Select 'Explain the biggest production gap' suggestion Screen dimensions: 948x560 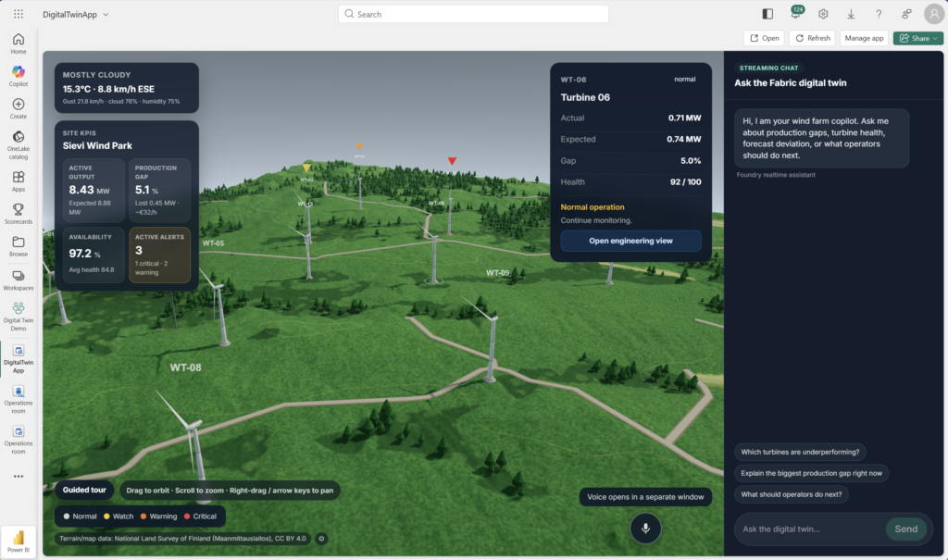point(811,473)
